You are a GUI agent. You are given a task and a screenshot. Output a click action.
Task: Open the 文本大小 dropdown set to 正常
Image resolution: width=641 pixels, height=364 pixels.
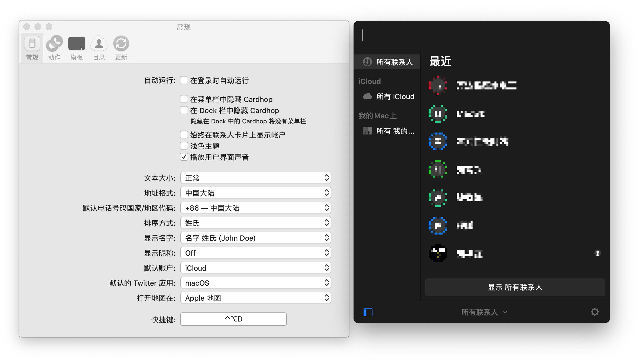coord(255,178)
